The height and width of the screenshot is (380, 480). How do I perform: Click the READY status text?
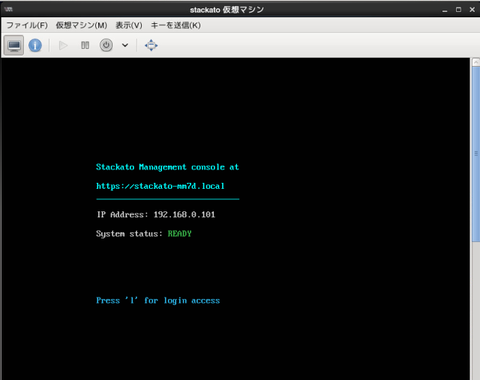coord(179,234)
